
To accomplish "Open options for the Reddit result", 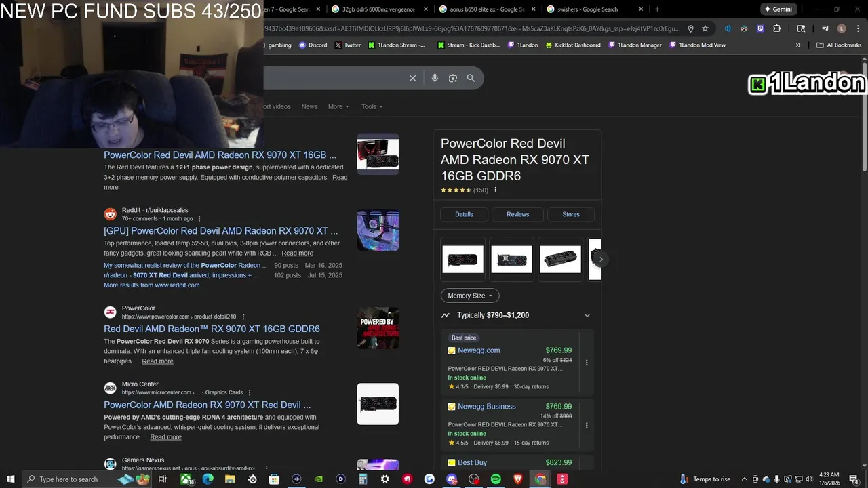I will pyautogui.click(x=199, y=219).
